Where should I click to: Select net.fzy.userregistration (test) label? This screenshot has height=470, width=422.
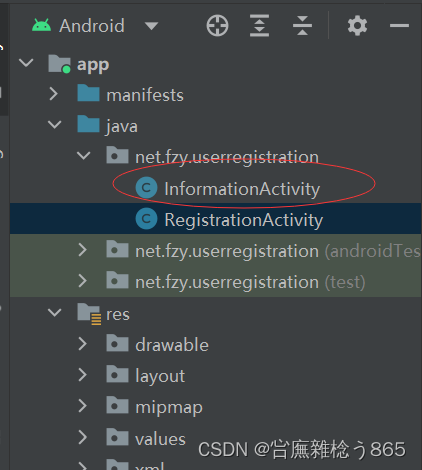pos(250,283)
